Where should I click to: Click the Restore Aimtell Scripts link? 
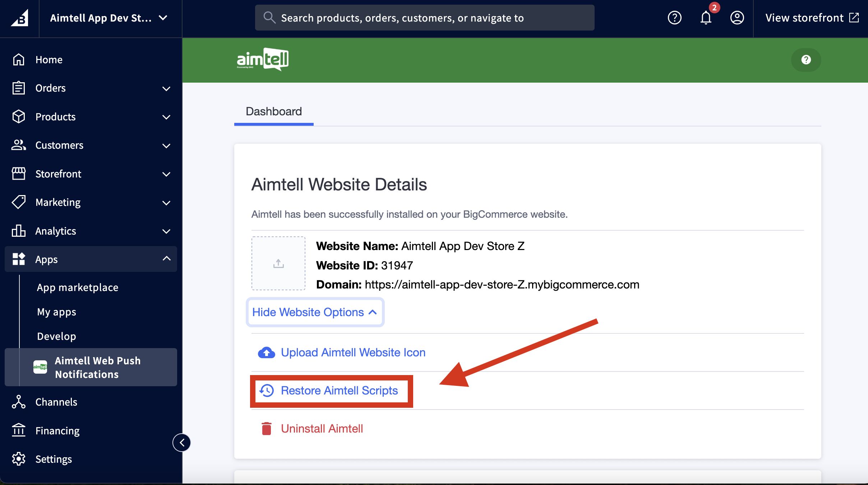[x=339, y=391]
